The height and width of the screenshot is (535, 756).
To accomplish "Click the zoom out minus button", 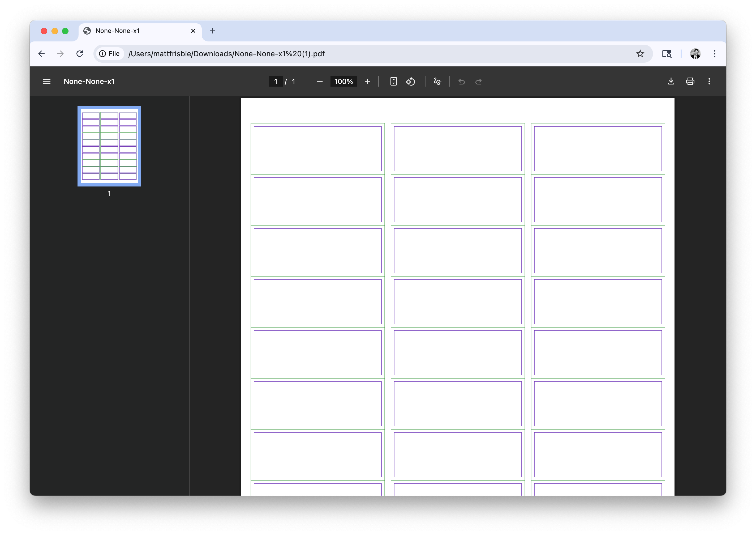I will click(319, 81).
